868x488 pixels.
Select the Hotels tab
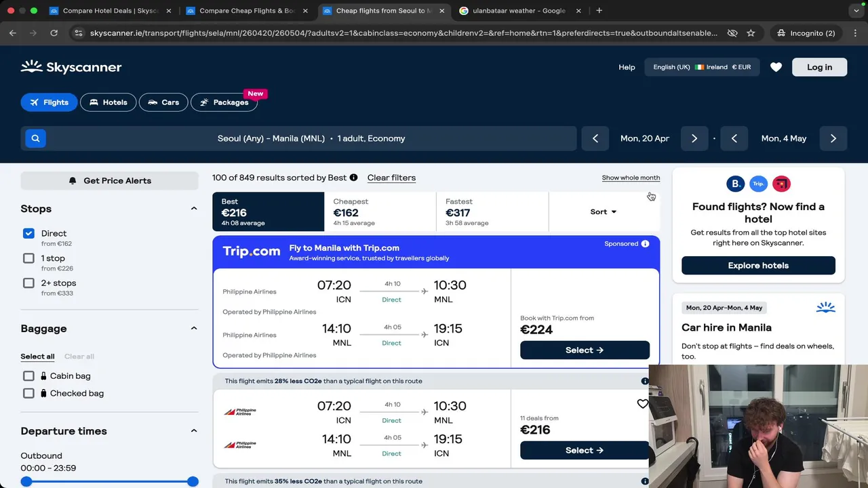click(x=108, y=102)
